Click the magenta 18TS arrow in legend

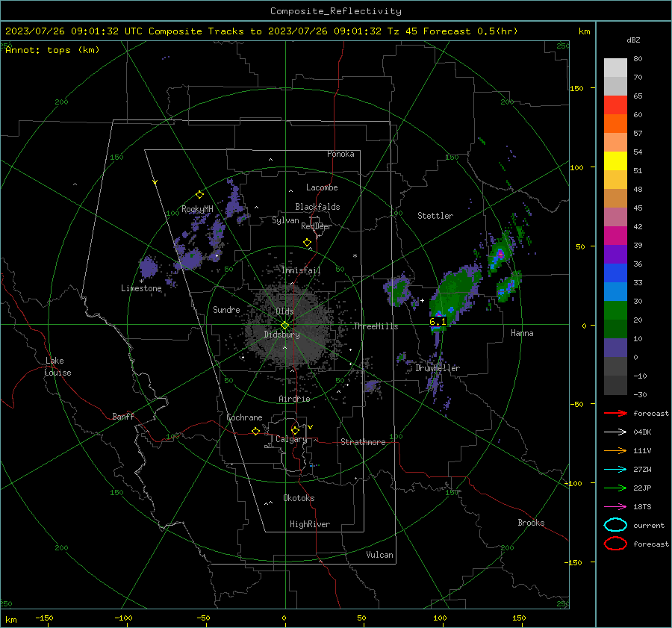click(x=615, y=507)
